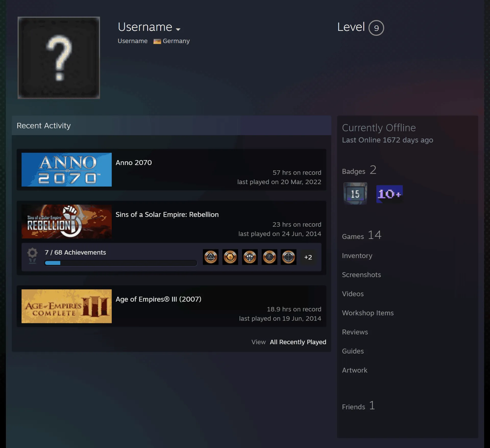Select the second hexagon achievement icon
The width and height of the screenshot is (490, 448).
click(230, 257)
